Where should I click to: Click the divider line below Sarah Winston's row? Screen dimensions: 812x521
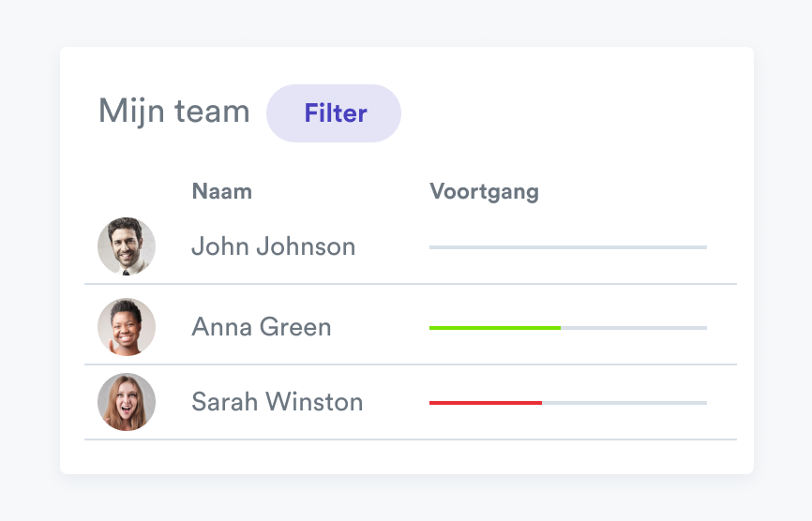[x=410, y=439]
